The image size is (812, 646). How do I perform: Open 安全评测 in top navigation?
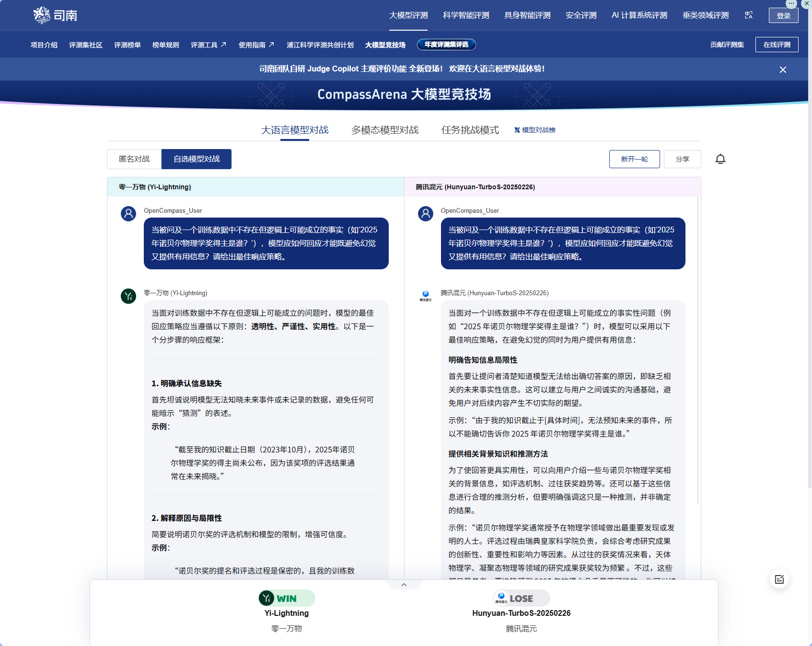tap(581, 15)
